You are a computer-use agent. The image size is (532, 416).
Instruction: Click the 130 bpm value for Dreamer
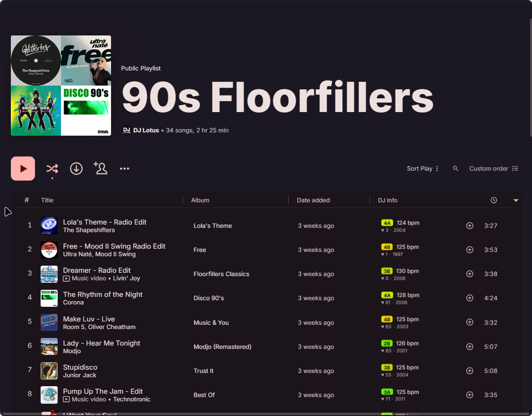(x=407, y=271)
